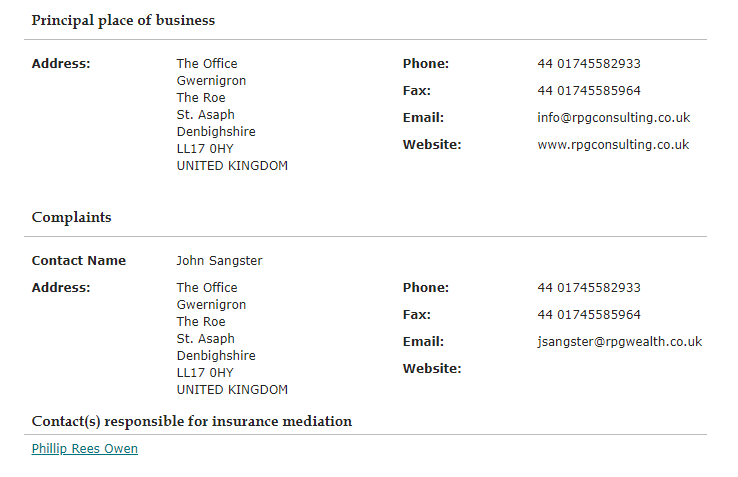
Task: Click the Complaints section heading
Action: tap(72, 217)
